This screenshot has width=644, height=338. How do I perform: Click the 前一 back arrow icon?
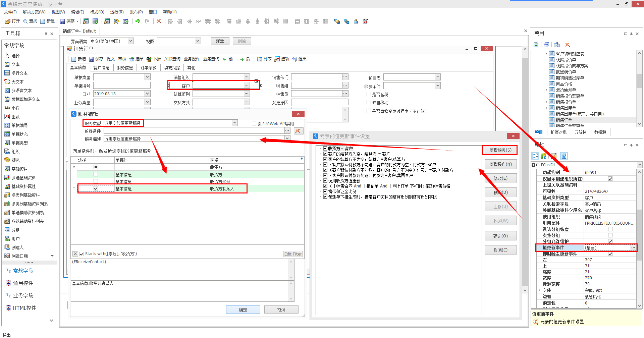(224, 59)
